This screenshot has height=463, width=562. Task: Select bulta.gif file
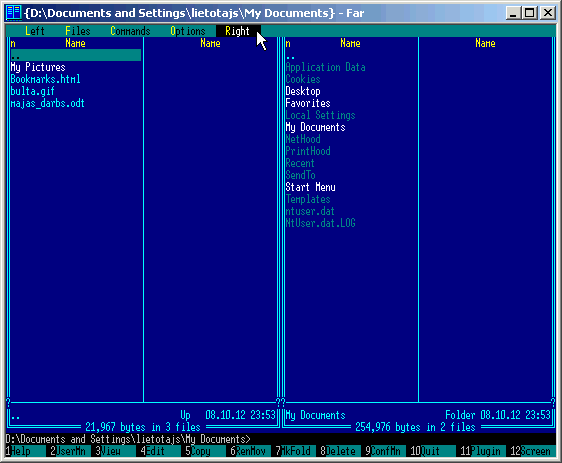click(33, 91)
